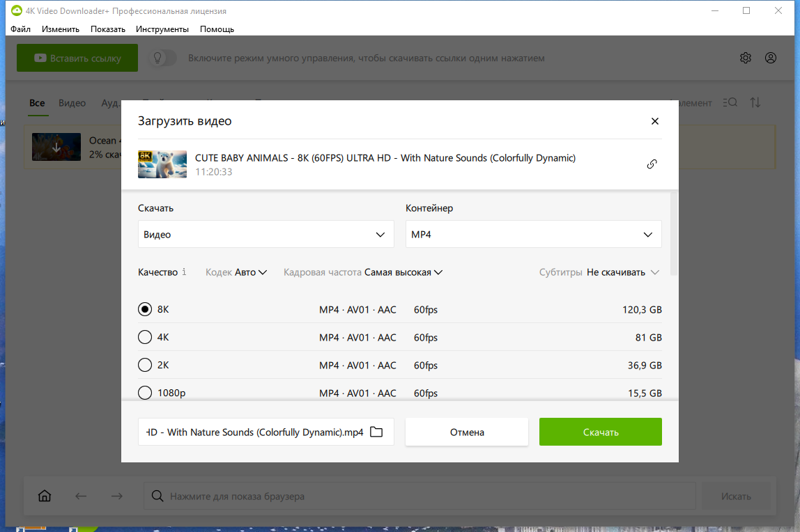Select the 4K quality radio button
The height and width of the screenshot is (532, 800).
(145, 337)
